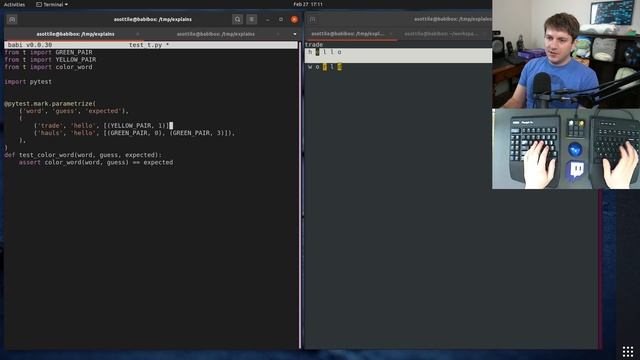
Task: Click the yellow highlighted last letter of second guess
Action: (x=340, y=67)
